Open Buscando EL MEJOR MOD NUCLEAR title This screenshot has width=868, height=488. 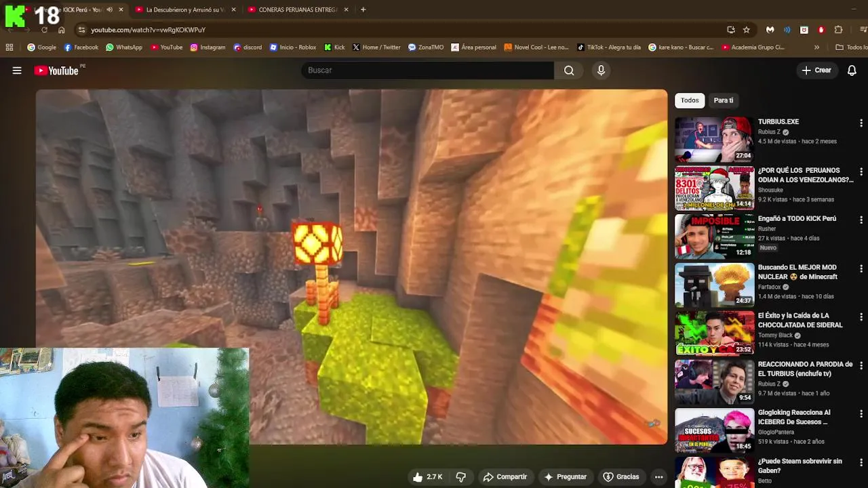(x=797, y=272)
